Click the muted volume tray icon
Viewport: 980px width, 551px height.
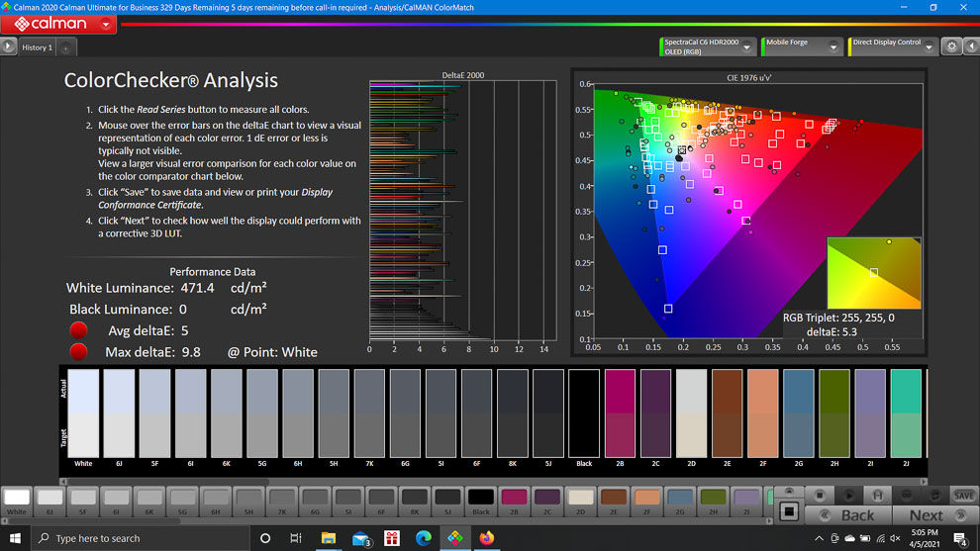(895, 538)
